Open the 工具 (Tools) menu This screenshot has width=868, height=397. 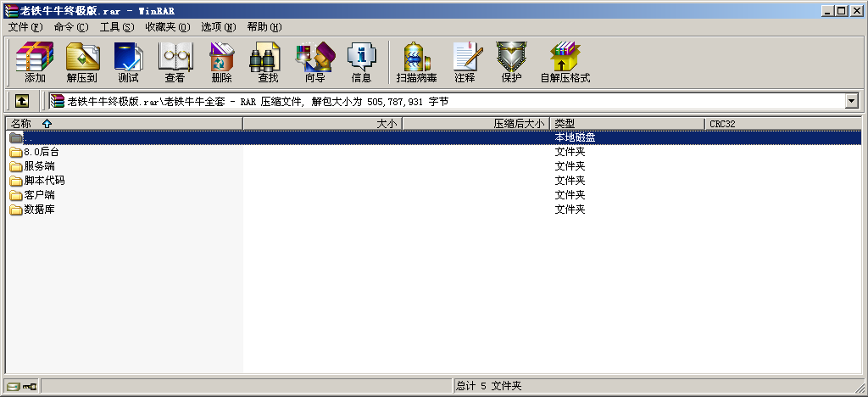click(116, 27)
